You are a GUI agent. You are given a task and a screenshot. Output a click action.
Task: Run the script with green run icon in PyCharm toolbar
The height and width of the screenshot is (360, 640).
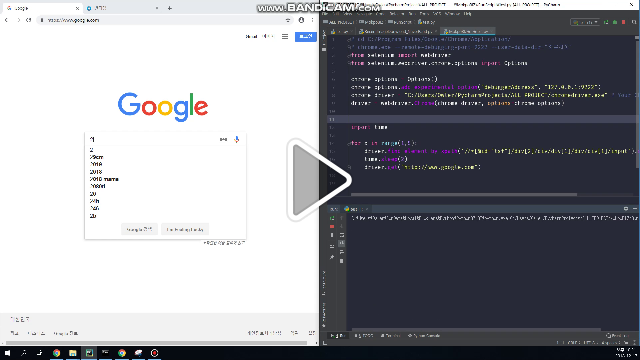point(606,22)
